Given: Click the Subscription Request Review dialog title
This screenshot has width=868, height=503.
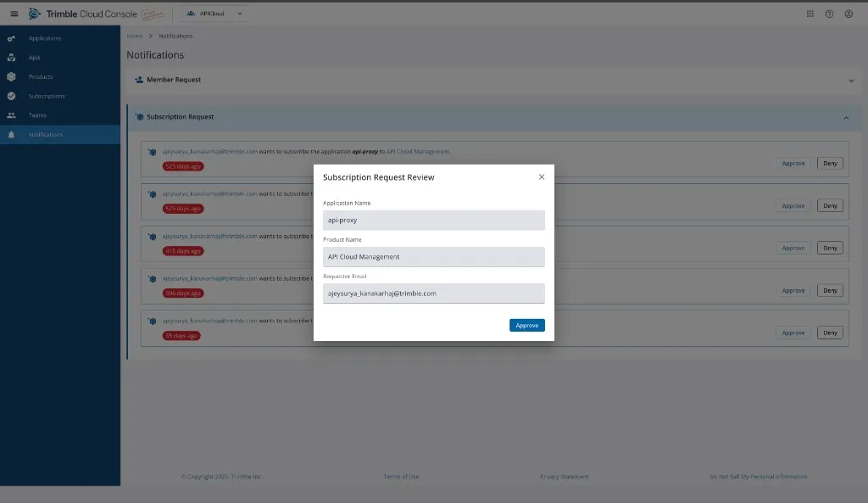Looking at the screenshot, I should 379,177.
